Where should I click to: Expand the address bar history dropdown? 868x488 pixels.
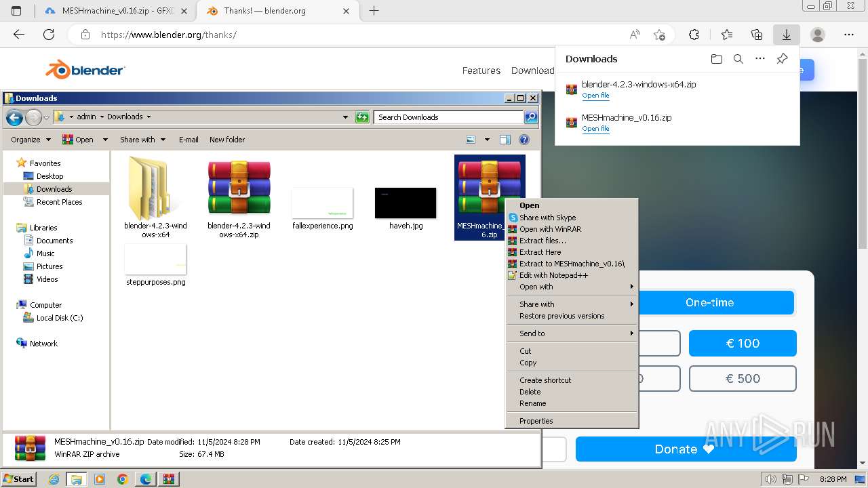345,117
